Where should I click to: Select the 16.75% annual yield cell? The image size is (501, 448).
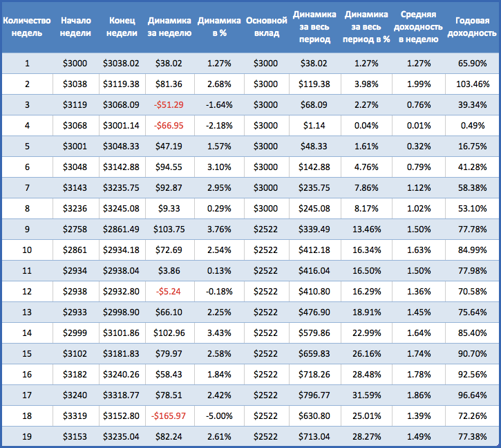[472, 147]
